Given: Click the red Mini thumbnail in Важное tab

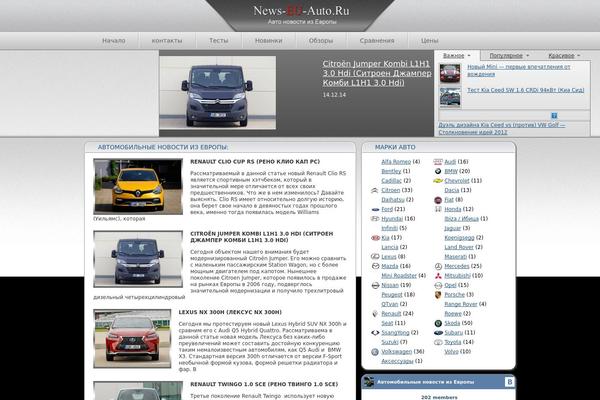Looking at the screenshot, I should pyautogui.click(x=450, y=73).
